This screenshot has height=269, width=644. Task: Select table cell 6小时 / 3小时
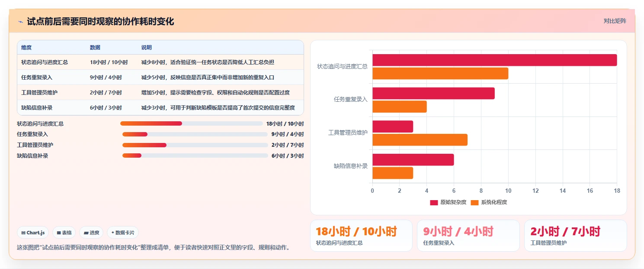pos(106,108)
